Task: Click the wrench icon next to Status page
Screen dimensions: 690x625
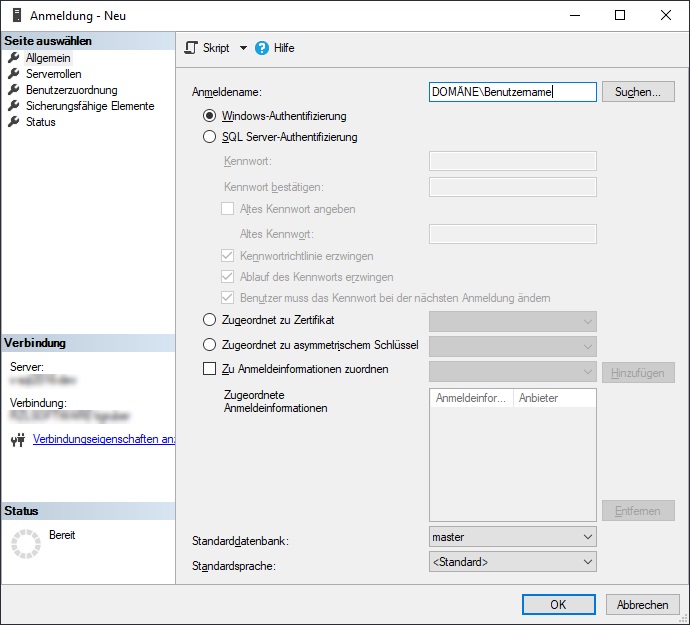Action: pyautogui.click(x=14, y=121)
